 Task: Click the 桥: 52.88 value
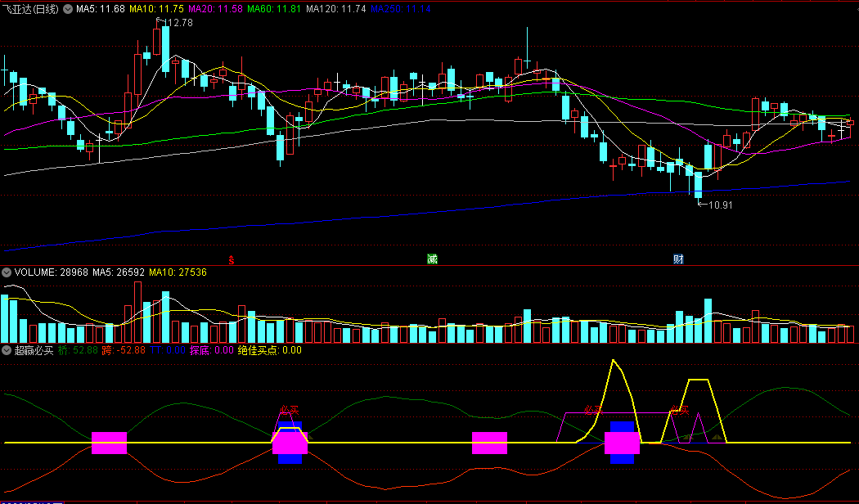coord(78,350)
